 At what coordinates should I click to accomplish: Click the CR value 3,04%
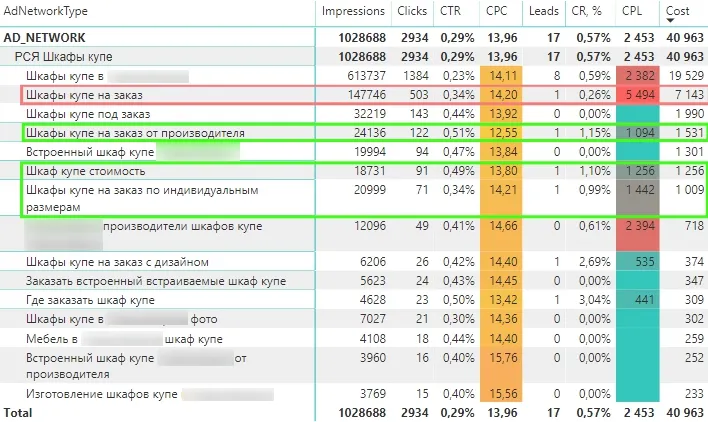pyautogui.click(x=594, y=300)
